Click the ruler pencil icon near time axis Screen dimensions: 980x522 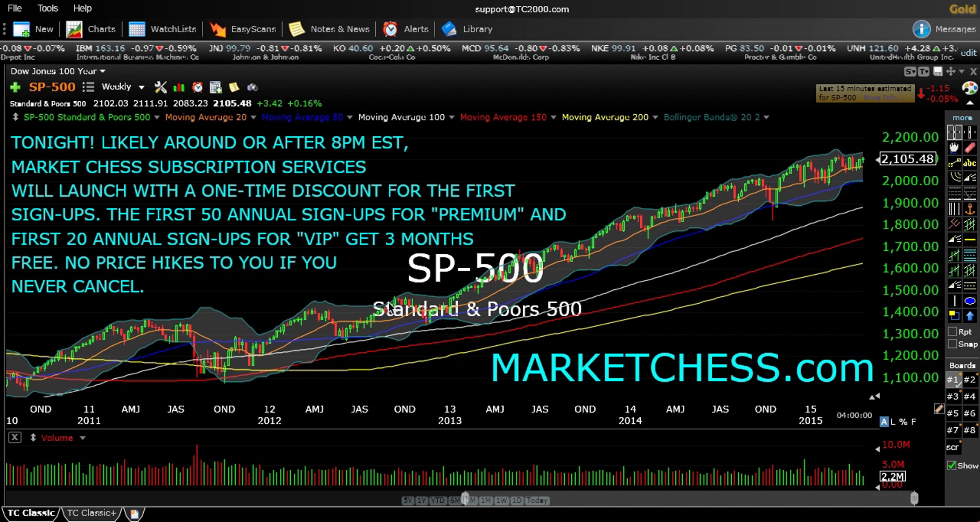939,408
